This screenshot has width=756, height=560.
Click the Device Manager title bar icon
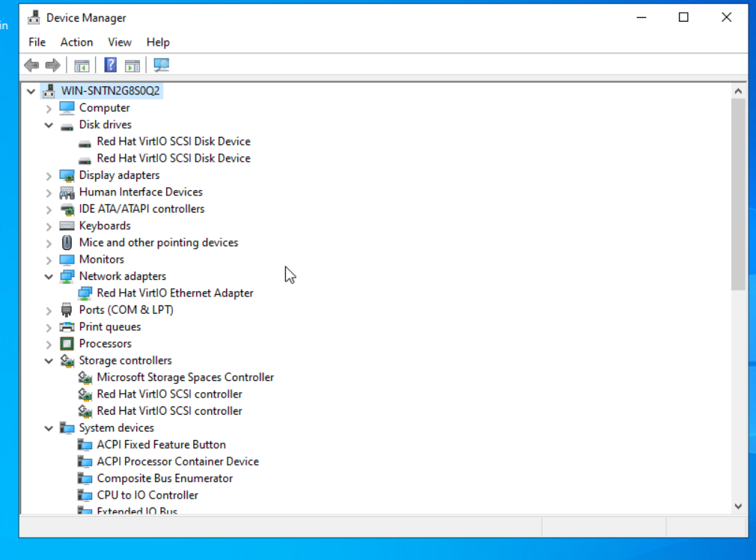tap(34, 18)
